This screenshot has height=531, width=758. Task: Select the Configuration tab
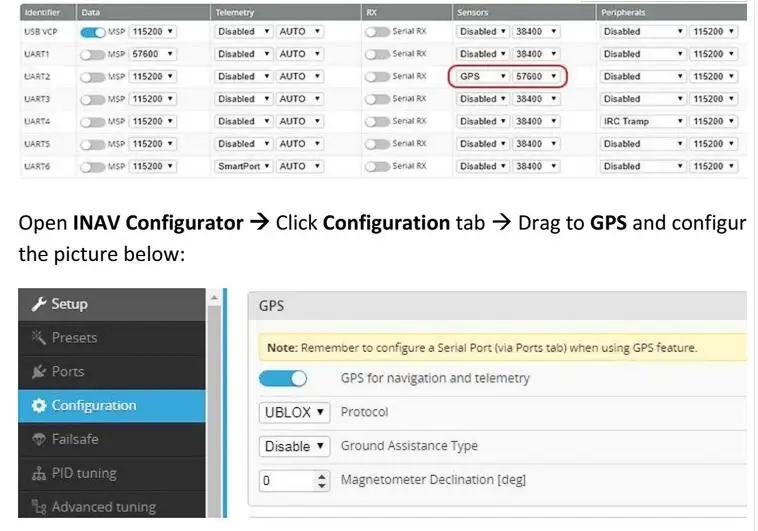(112, 405)
